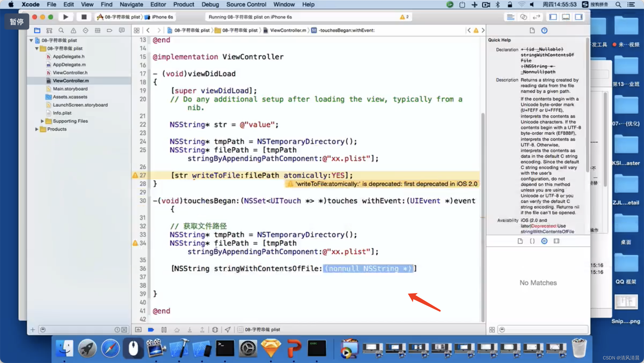Select the Standard editor button

(x=510, y=17)
